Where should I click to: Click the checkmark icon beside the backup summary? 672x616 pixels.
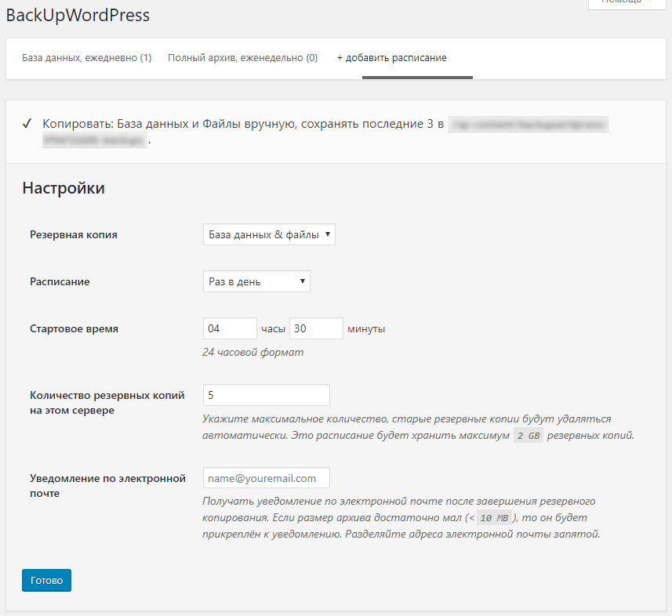click(27, 124)
